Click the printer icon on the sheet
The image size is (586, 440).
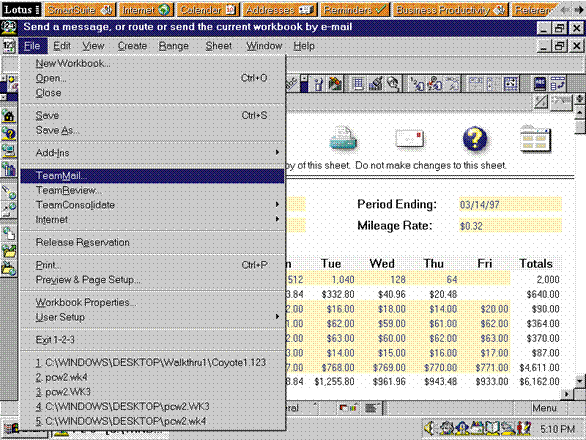(x=343, y=139)
